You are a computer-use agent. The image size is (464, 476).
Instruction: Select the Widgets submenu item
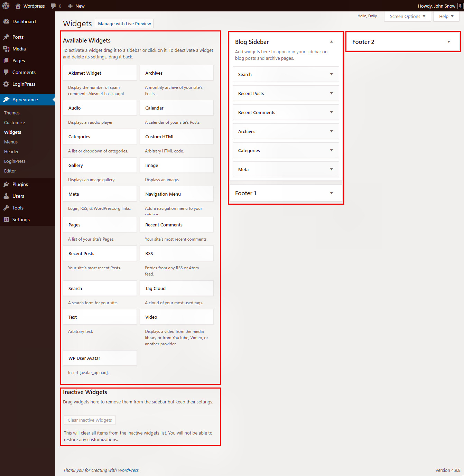pyautogui.click(x=12, y=132)
